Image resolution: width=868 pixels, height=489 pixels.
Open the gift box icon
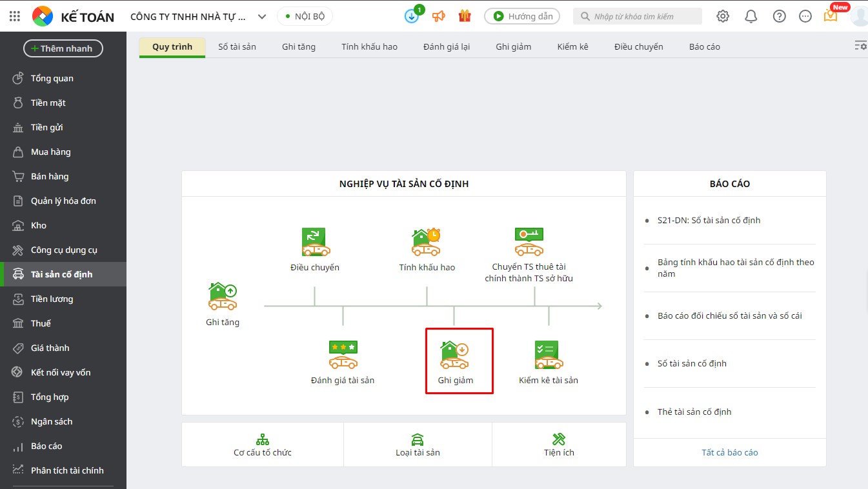coord(465,16)
